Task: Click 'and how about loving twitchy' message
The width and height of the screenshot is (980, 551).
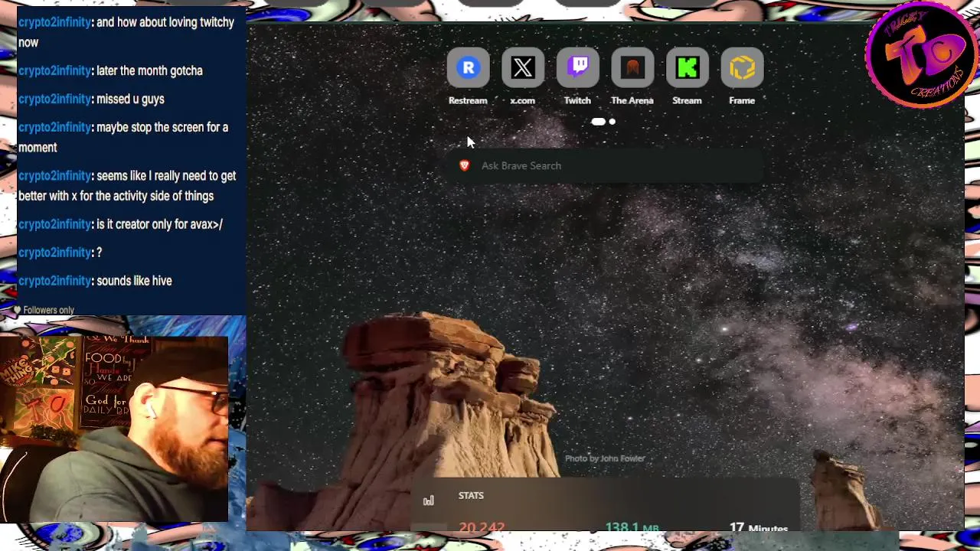Action: pyautogui.click(x=126, y=32)
